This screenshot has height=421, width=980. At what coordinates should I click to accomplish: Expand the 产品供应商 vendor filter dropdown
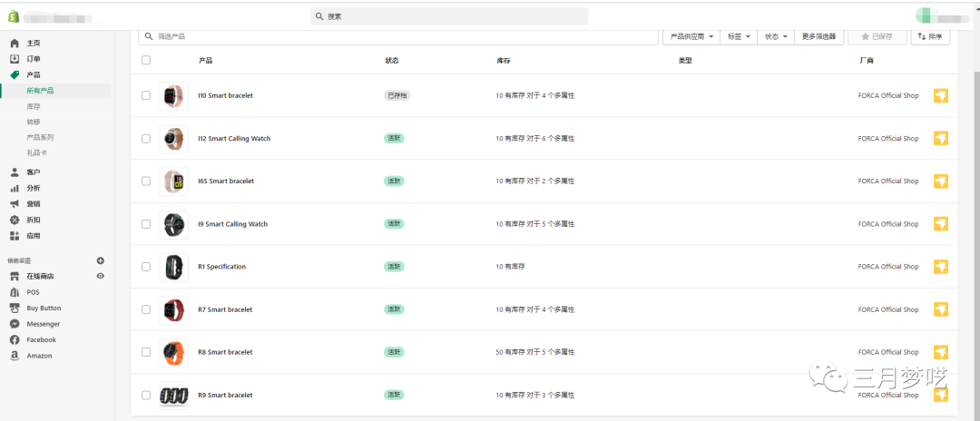pyautogui.click(x=691, y=36)
